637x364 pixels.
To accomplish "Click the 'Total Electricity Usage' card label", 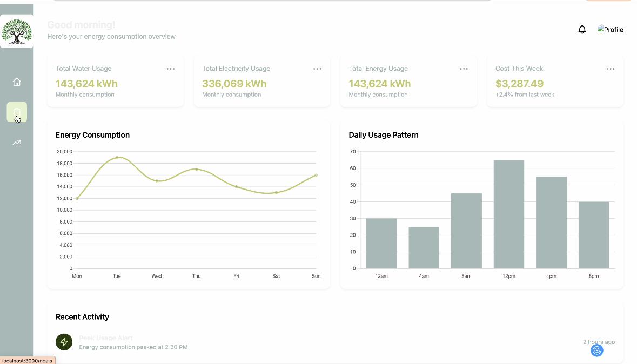I will click(236, 69).
